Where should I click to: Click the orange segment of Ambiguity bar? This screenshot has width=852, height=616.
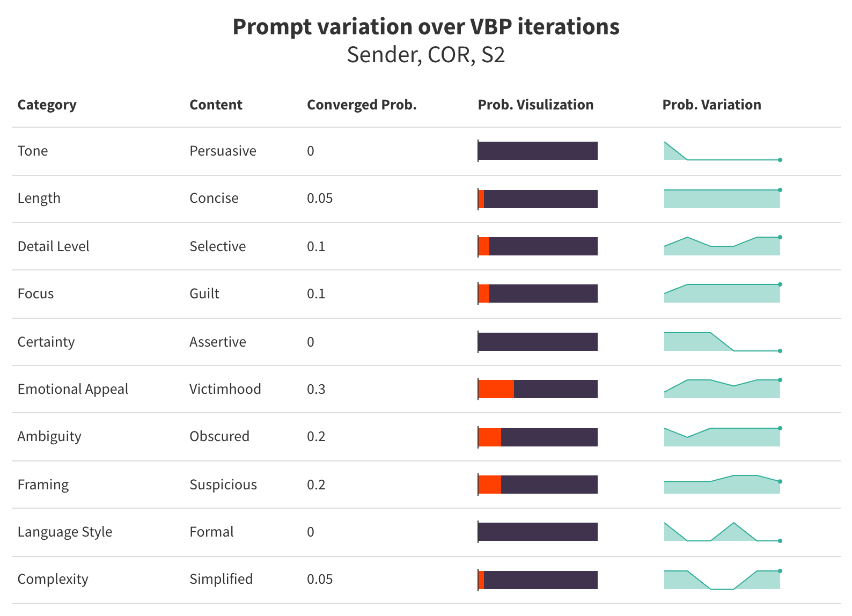point(490,437)
